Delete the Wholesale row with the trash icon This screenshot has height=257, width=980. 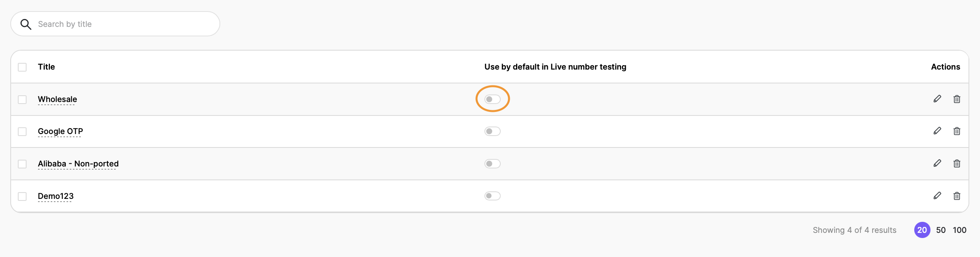click(957, 99)
